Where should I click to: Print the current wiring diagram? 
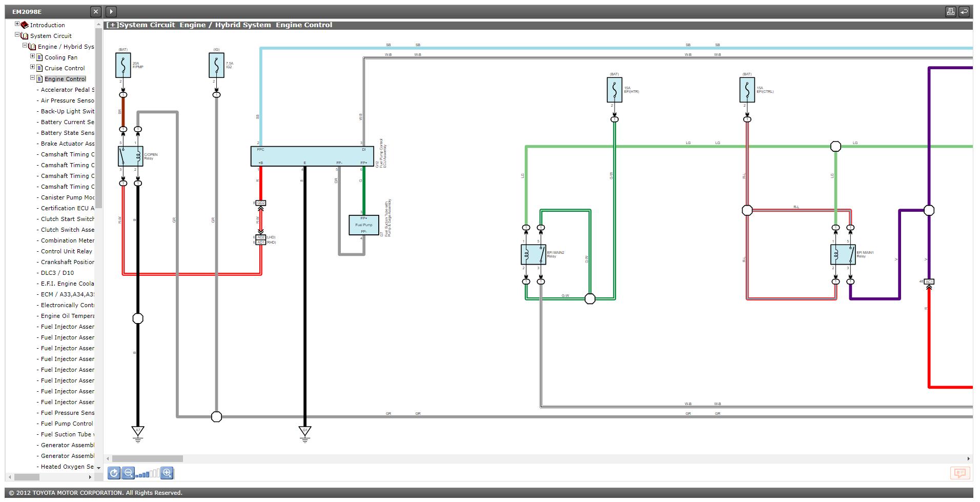950,11
